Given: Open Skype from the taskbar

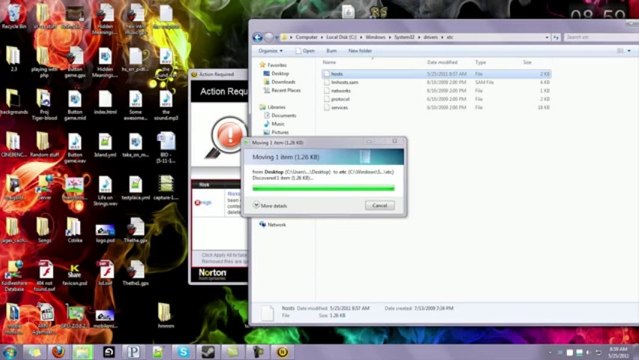Looking at the screenshot, I should 183,352.
